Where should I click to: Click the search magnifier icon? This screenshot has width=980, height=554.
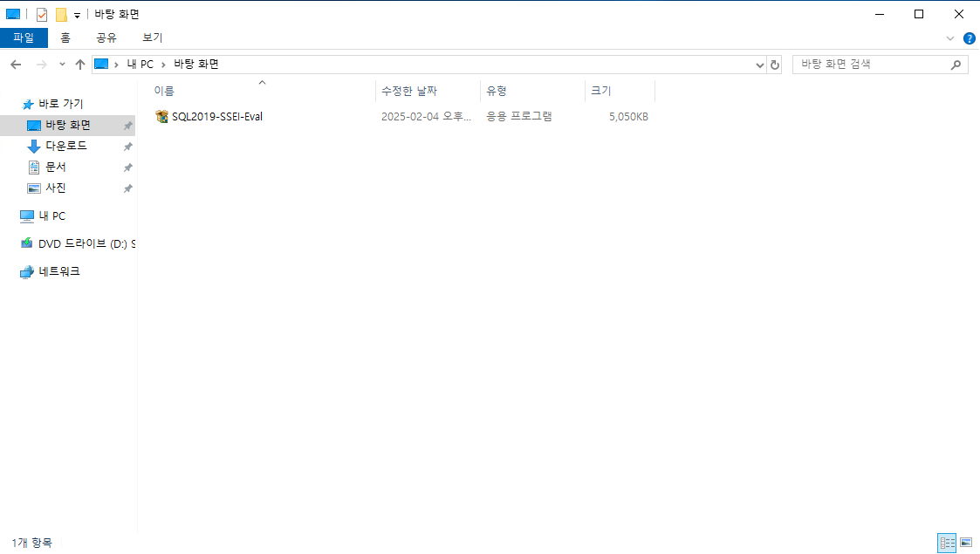point(956,65)
